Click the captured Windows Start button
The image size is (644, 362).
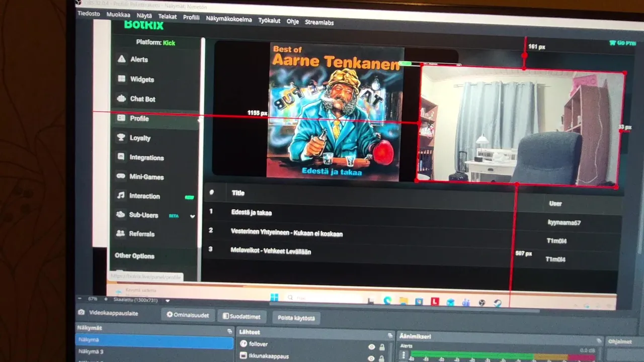(x=275, y=297)
